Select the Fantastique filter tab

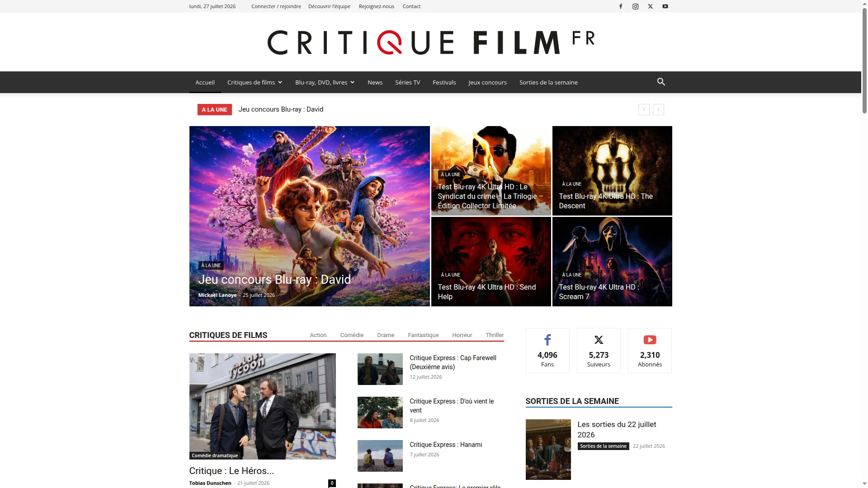pyautogui.click(x=423, y=335)
